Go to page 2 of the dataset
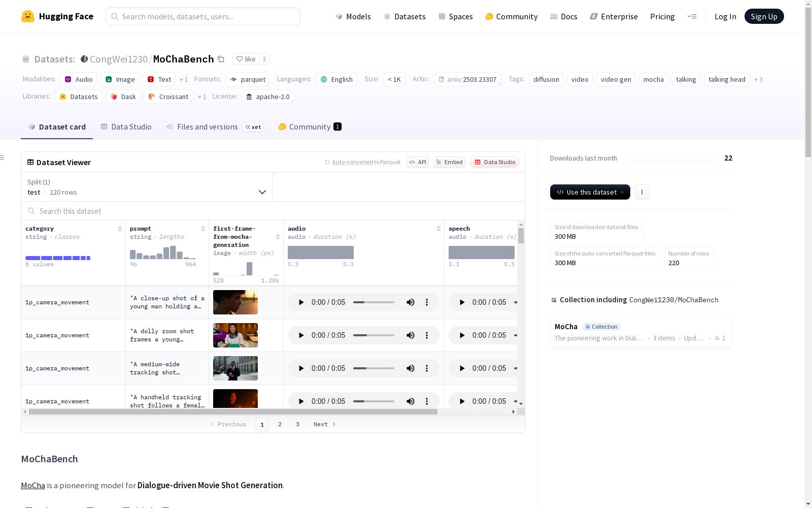The image size is (812, 508). (x=280, y=424)
